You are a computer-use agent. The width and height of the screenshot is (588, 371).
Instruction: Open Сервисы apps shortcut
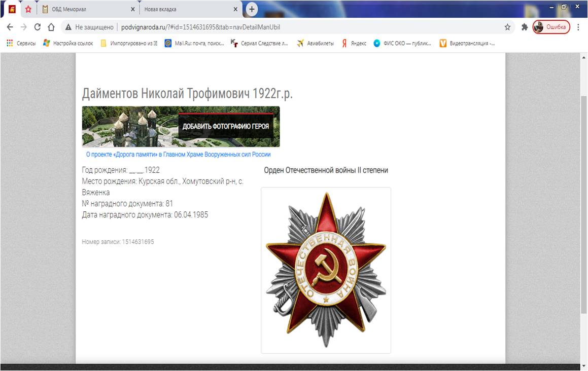click(x=21, y=44)
